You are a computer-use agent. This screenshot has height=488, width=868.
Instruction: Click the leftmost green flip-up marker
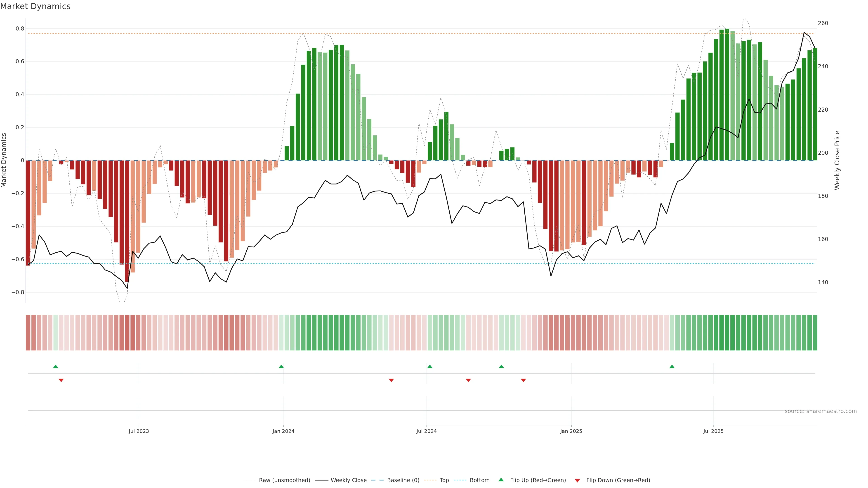click(56, 366)
